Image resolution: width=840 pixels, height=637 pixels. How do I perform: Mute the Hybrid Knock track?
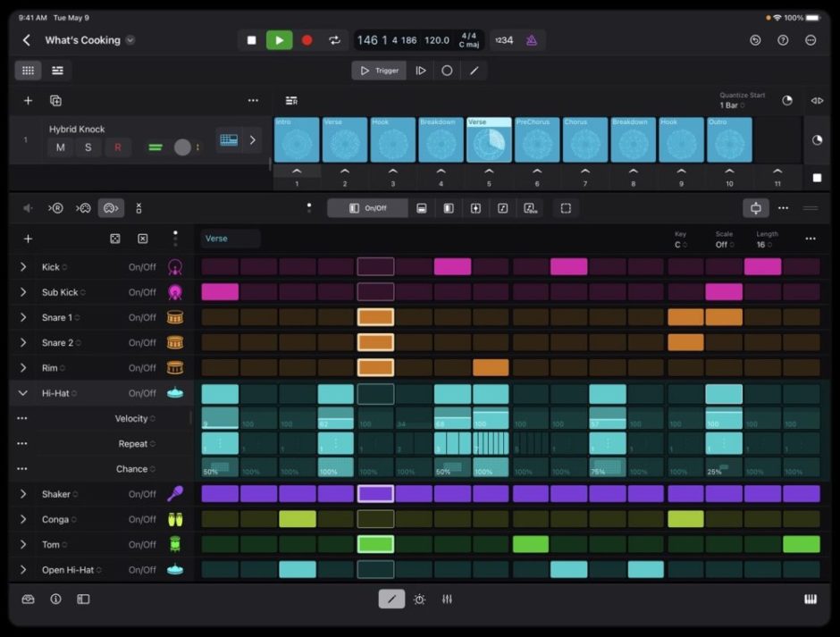coord(59,147)
